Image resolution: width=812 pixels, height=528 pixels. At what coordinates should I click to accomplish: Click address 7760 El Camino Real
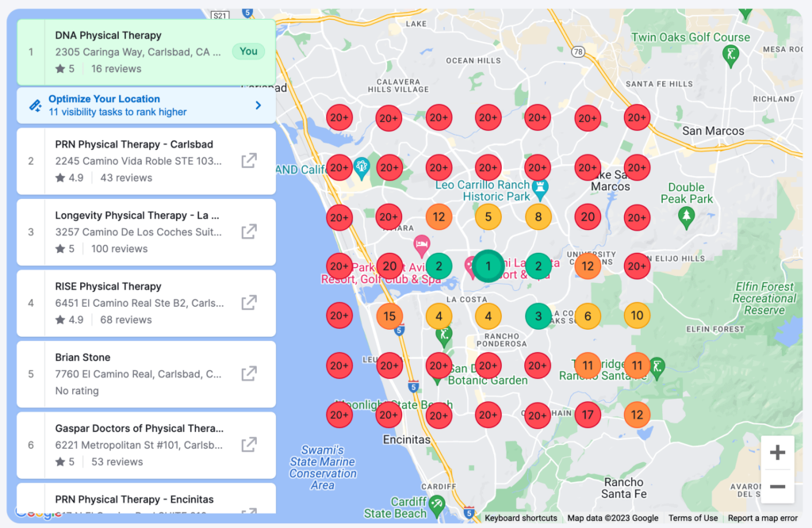coord(138,374)
